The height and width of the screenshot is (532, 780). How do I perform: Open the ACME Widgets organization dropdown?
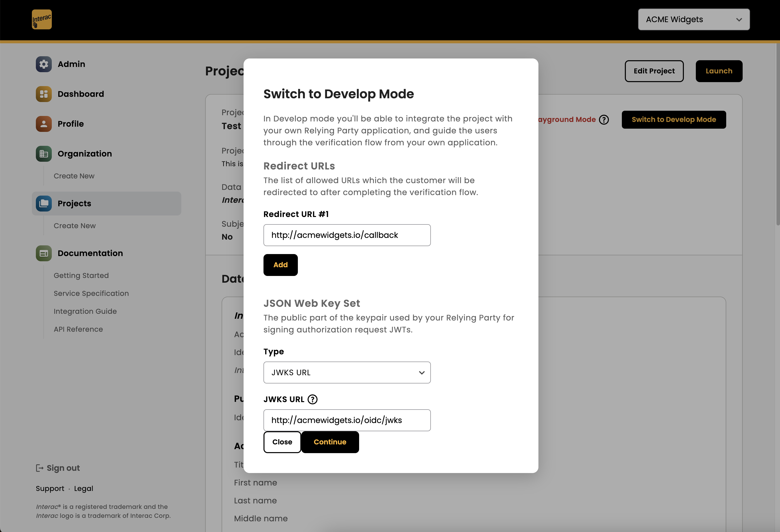(x=693, y=19)
